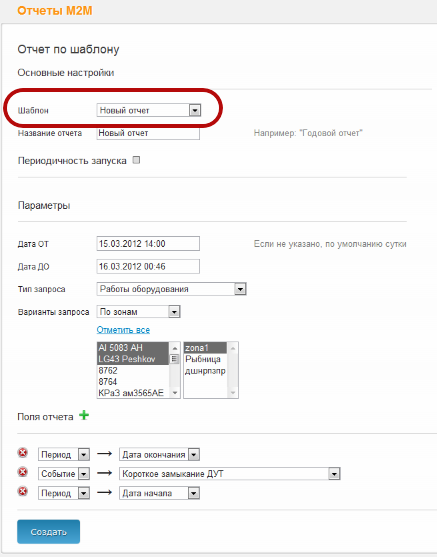This screenshot has height=557, width=437.
Task: Expand the Тип запроса dropdown
Action: click(171, 289)
